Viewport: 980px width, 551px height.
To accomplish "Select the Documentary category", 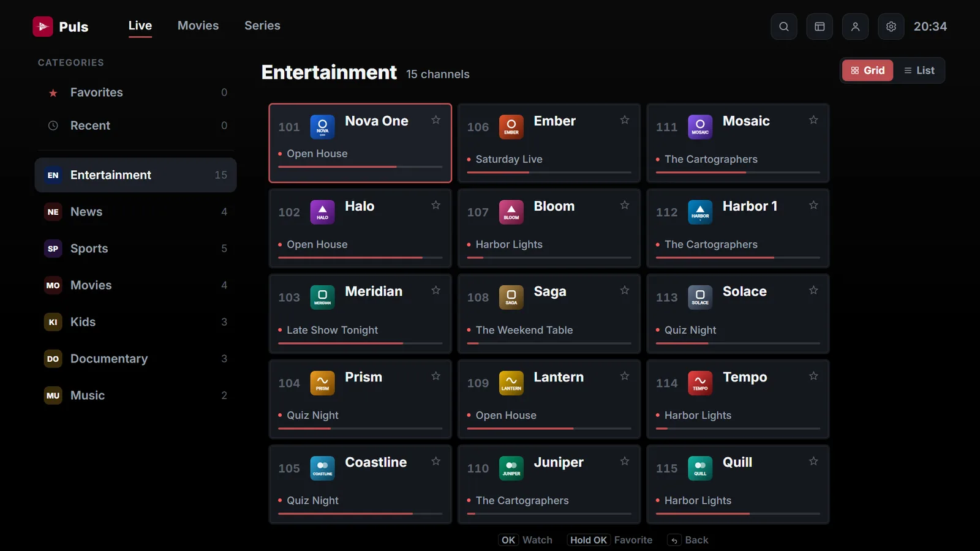I will (x=135, y=359).
